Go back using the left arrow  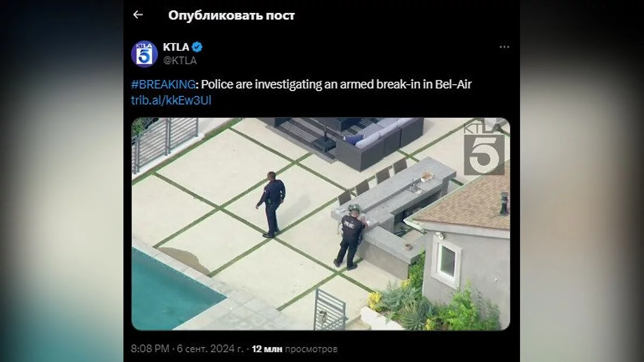pos(138,15)
